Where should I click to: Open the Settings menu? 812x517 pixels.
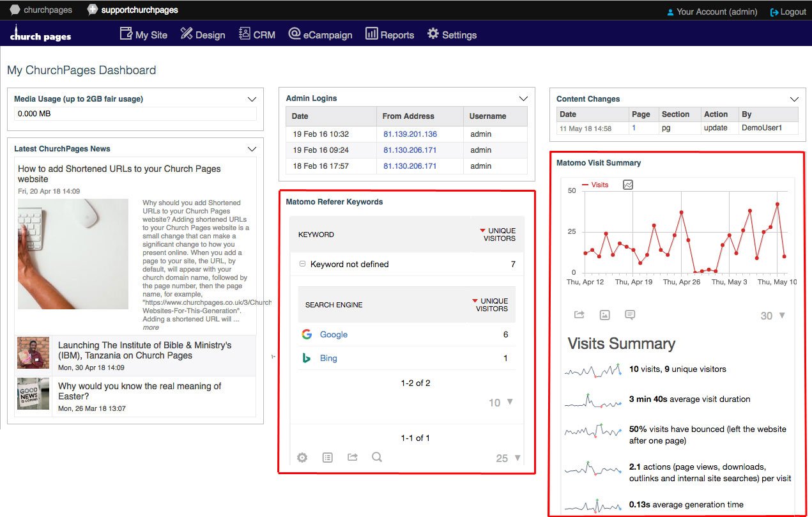coord(452,35)
